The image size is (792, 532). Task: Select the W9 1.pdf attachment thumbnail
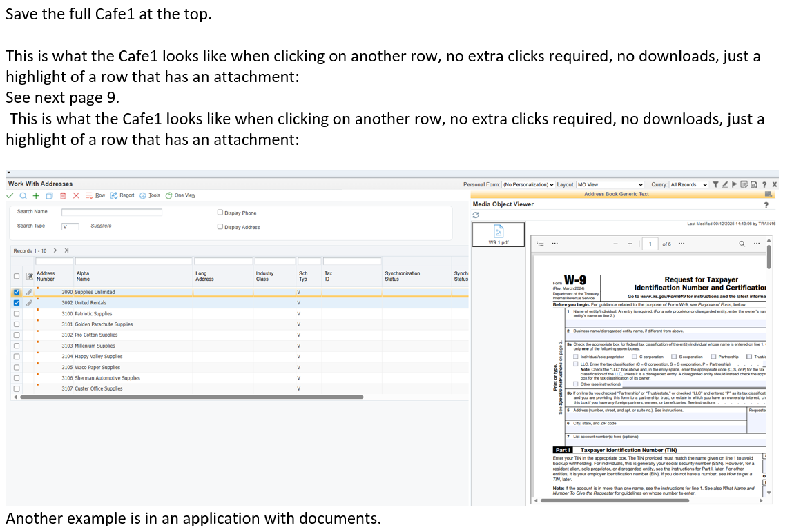[499, 233]
